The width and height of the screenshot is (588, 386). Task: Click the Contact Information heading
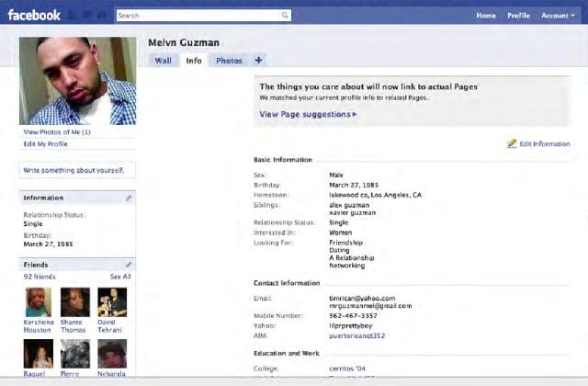[287, 283]
